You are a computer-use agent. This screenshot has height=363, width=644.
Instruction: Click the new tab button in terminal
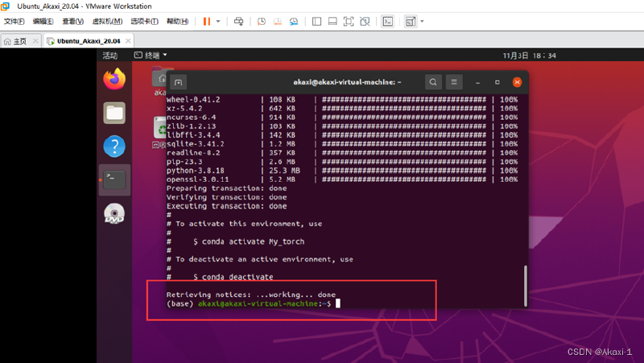pos(178,82)
